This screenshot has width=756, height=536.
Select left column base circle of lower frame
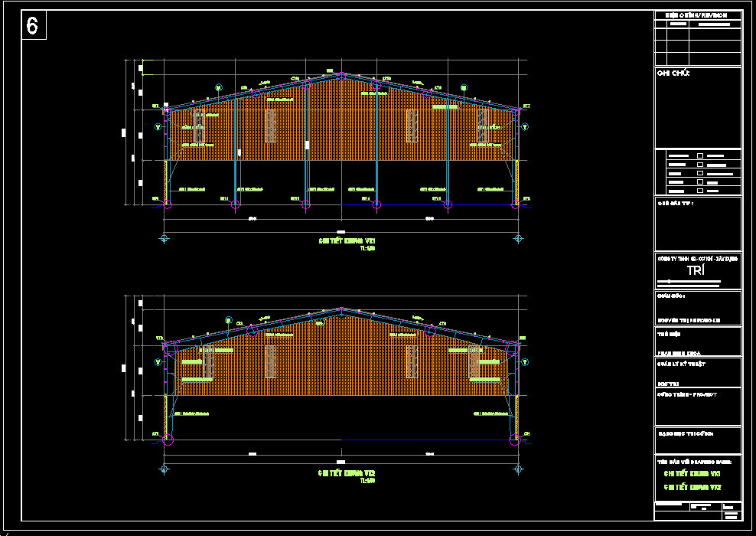click(x=168, y=440)
